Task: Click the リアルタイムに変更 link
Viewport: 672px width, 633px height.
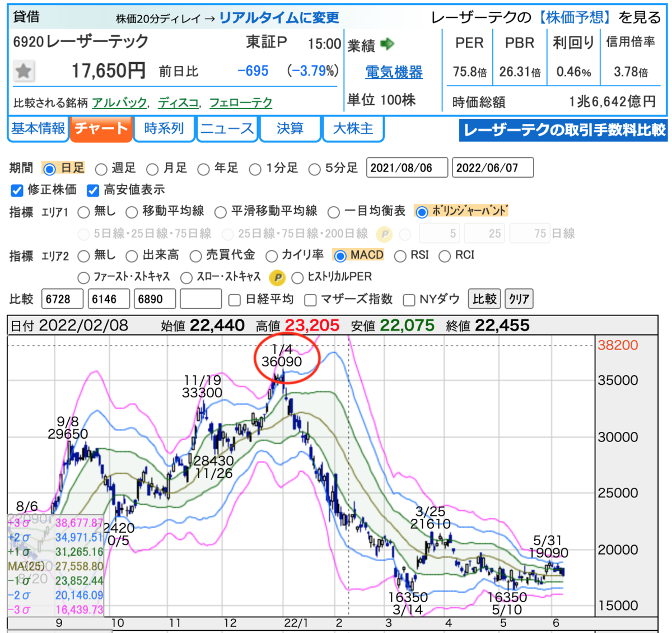Action: coord(279,18)
